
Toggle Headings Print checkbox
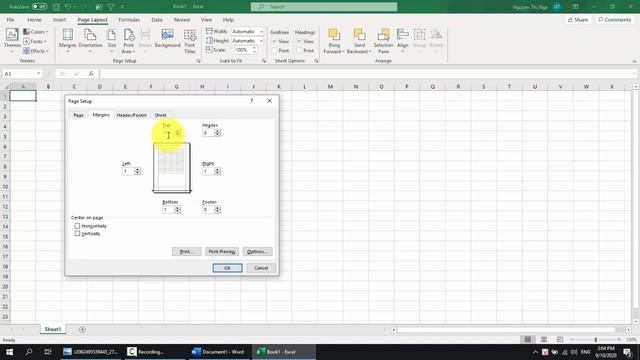click(299, 51)
